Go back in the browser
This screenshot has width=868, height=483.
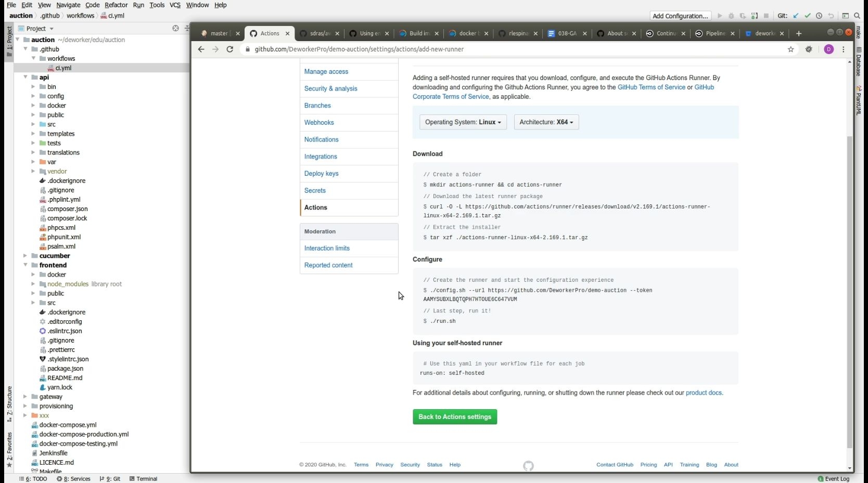tap(201, 49)
